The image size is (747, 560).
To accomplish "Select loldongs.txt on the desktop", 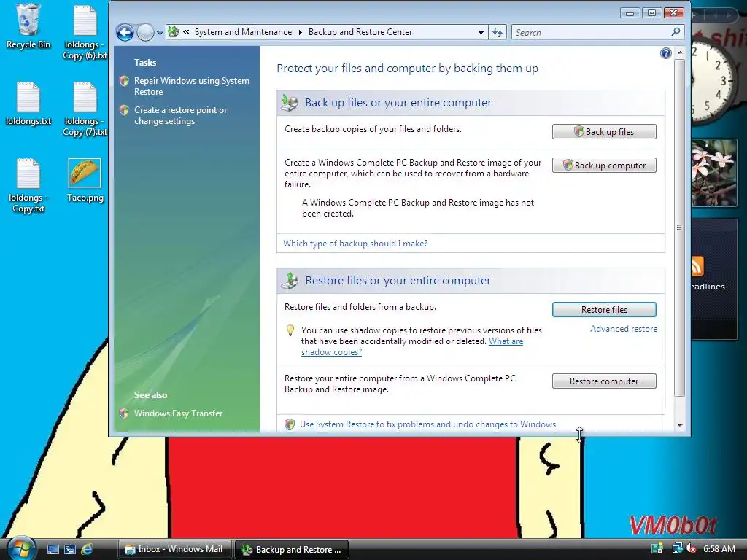I will (x=28, y=104).
